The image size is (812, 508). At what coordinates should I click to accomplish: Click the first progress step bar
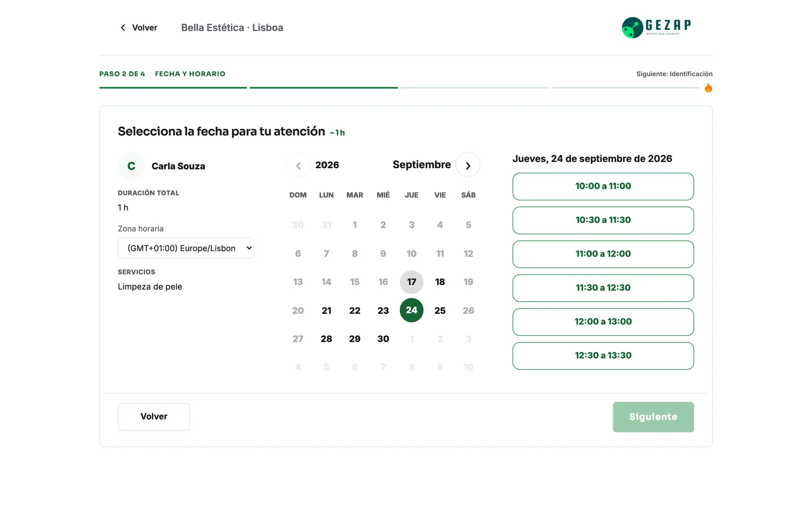tap(173, 88)
